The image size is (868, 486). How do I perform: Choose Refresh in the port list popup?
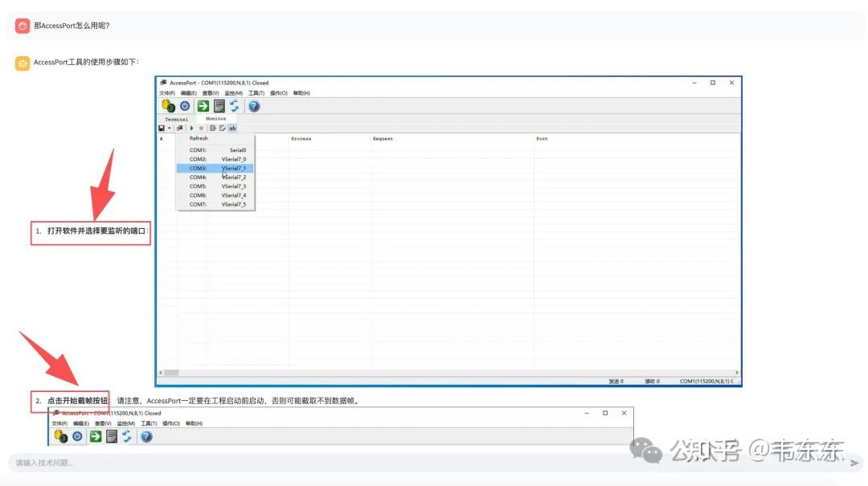[199, 138]
